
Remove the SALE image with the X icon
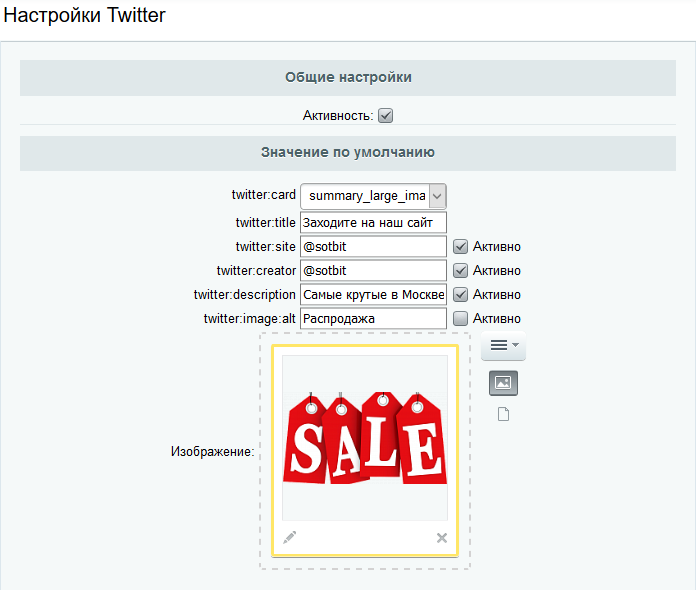coord(442,538)
